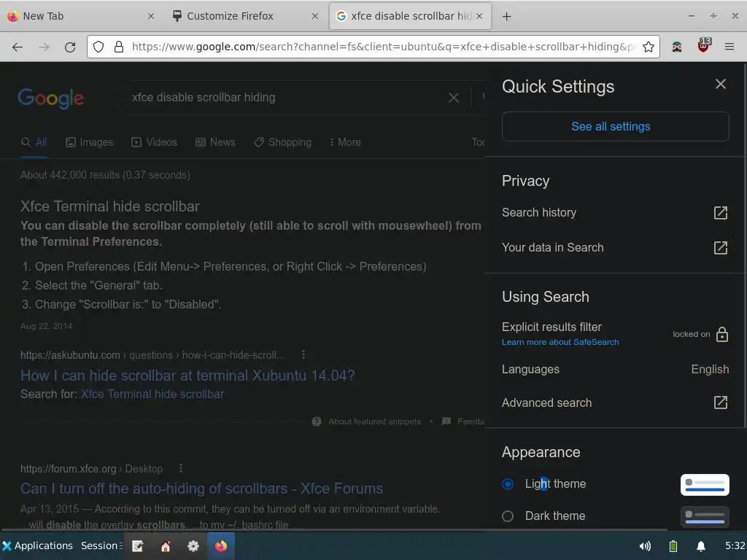This screenshot has width=747, height=560.
Task: Click the clock in the panel
Action: point(735,545)
